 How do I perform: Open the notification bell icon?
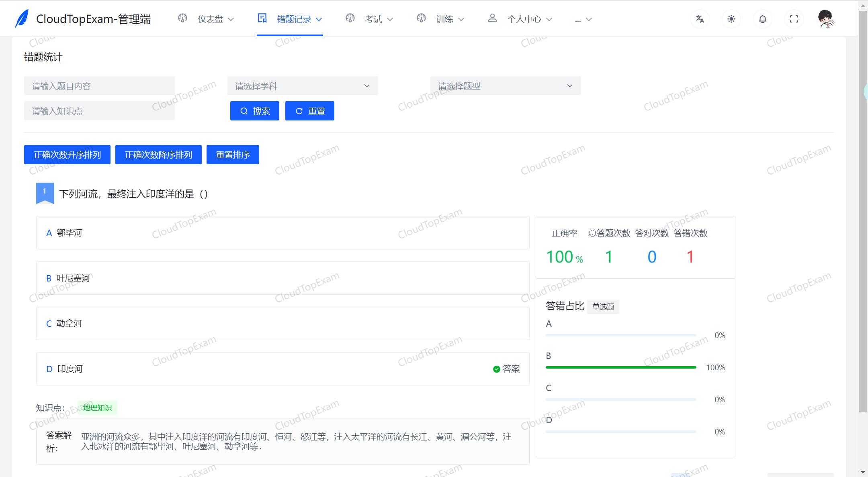click(762, 18)
